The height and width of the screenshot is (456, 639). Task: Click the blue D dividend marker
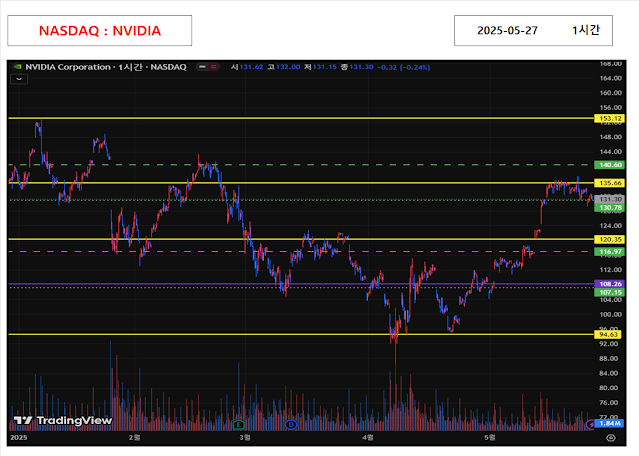(x=291, y=425)
